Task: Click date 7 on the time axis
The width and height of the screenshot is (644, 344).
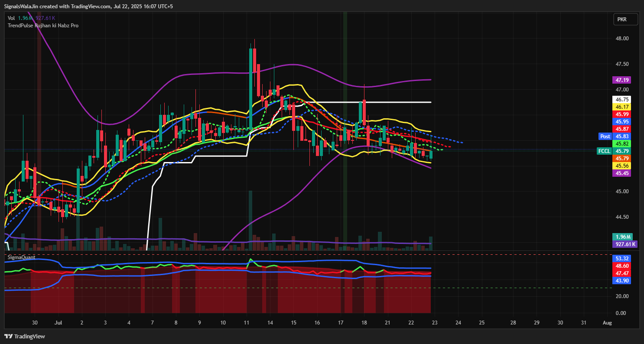Action: click(152, 323)
